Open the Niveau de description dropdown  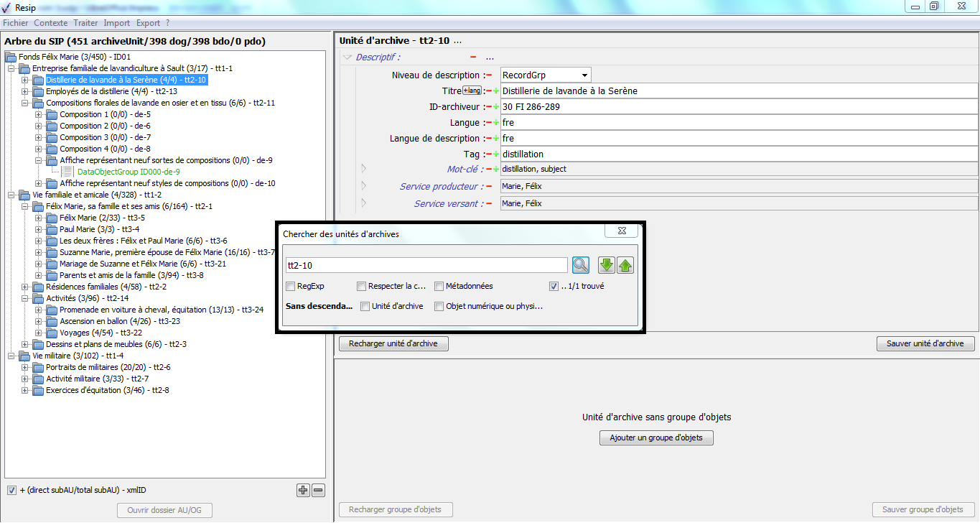[585, 75]
